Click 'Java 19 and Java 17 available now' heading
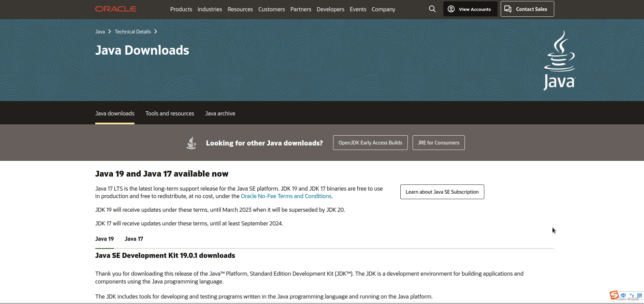 [162, 174]
